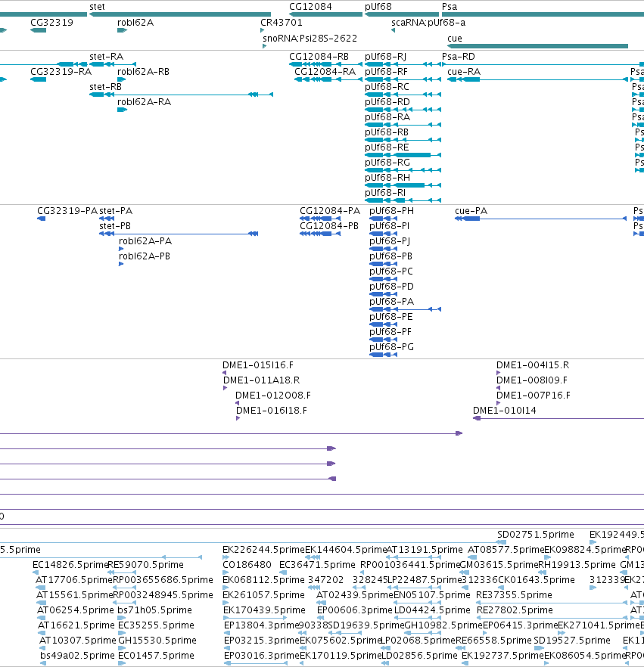
Task: Select BAC end DME1-015I16.F
Action: pyautogui.click(x=258, y=365)
